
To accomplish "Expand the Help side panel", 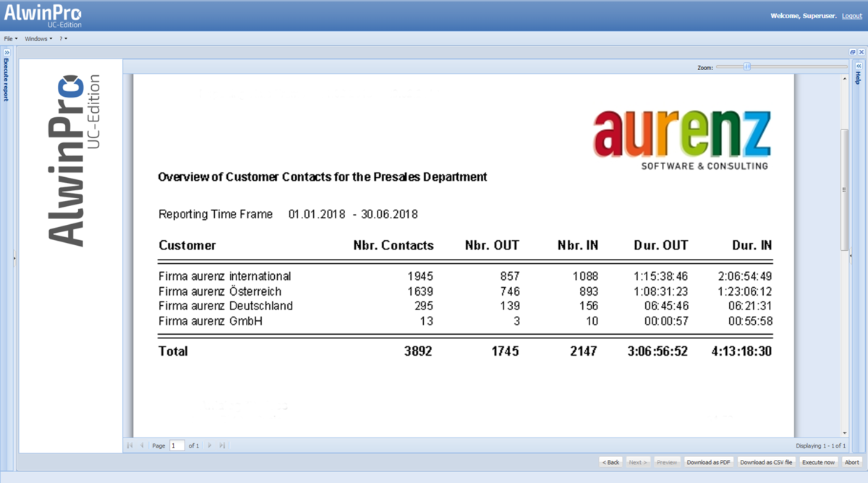I will pyautogui.click(x=859, y=66).
